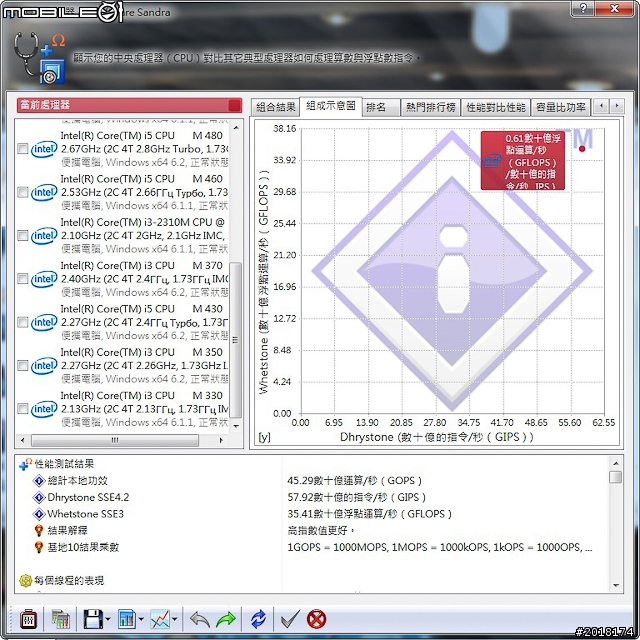Confirm with the grey checkmark icon
The width and height of the screenshot is (640, 640).
pyautogui.click(x=290, y=619)
